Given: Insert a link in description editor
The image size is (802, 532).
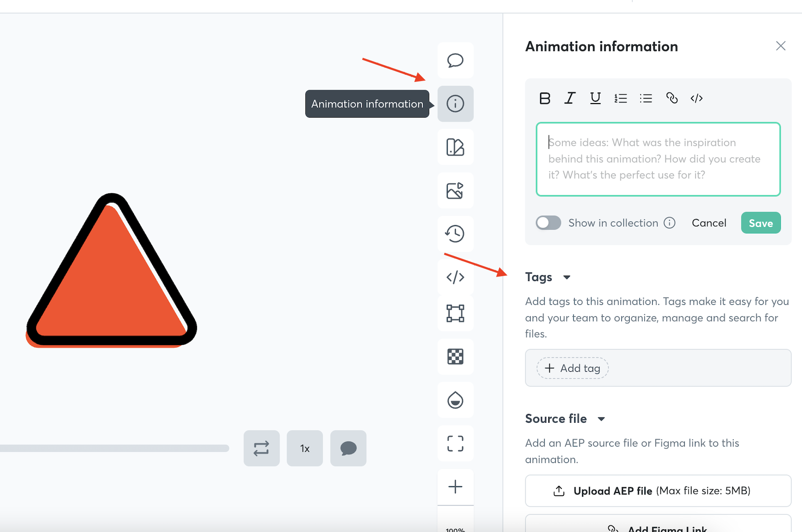Looking at the screenshot, I should coord(672,98).
